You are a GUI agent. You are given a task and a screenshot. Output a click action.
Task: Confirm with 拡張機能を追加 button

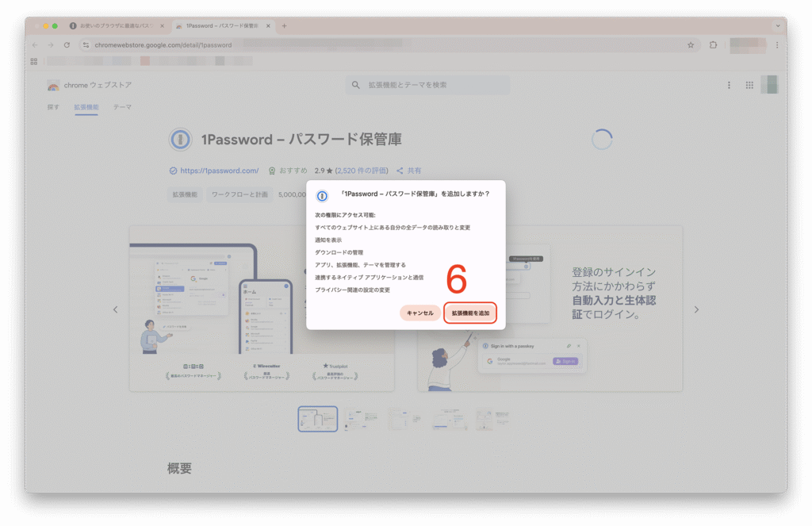[x=470, y=313]
